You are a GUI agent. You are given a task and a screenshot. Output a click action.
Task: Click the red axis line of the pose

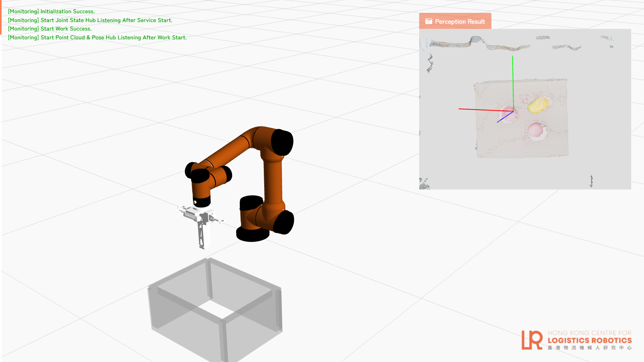[x=482, y=110]
